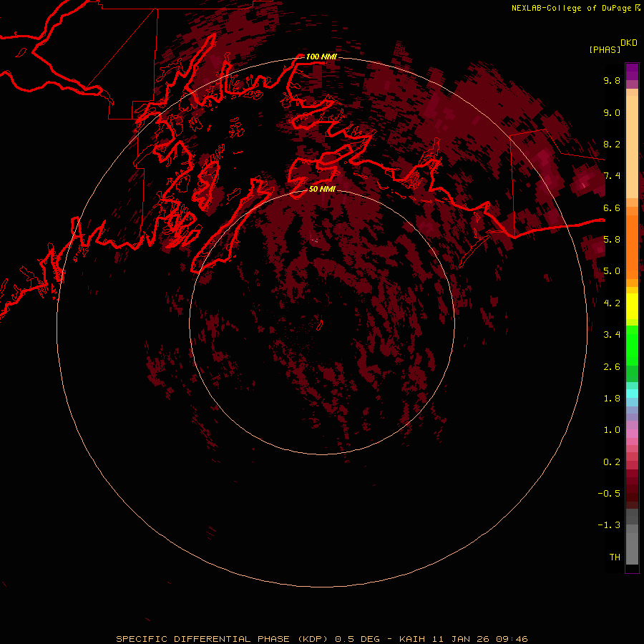This screenshot has width=644, height=644.
Task: Click the 1.8 scale value
Action: tap(612, 399)
